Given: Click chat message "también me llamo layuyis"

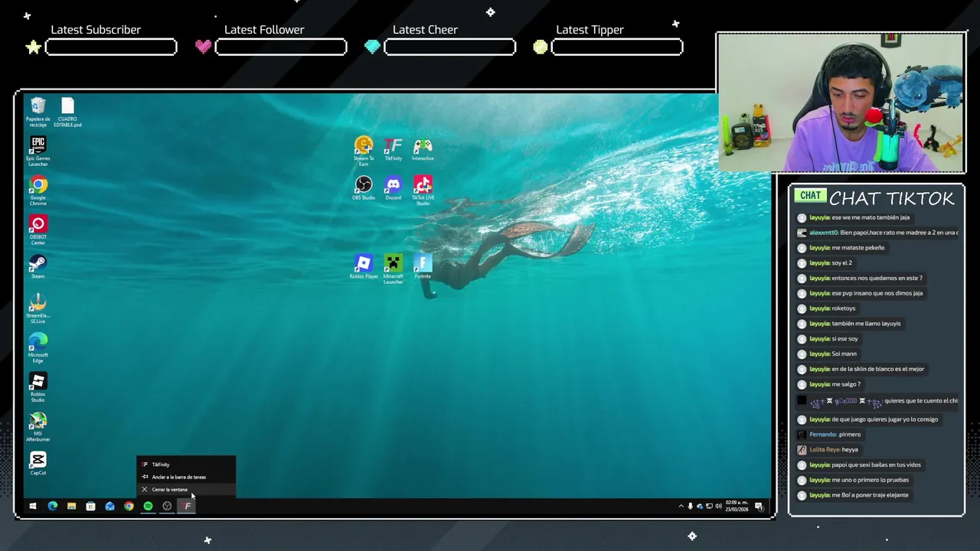Looking at the screenshot, I should coord(866,324).
